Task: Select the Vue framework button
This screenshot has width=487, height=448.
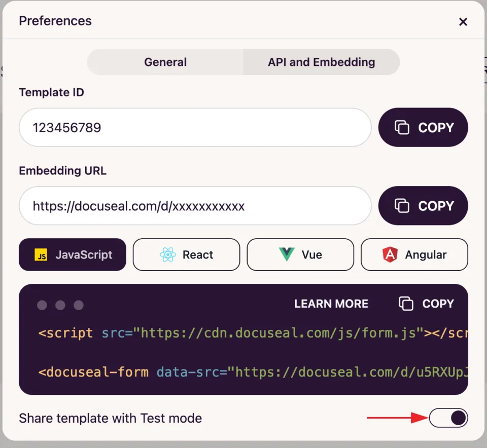Action: click(300, 255)
